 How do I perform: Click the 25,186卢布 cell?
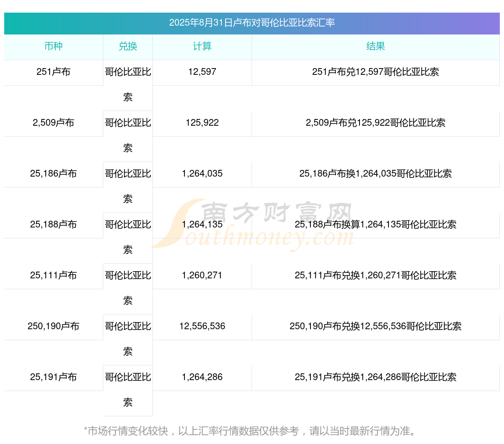click(x=53, y=174)
